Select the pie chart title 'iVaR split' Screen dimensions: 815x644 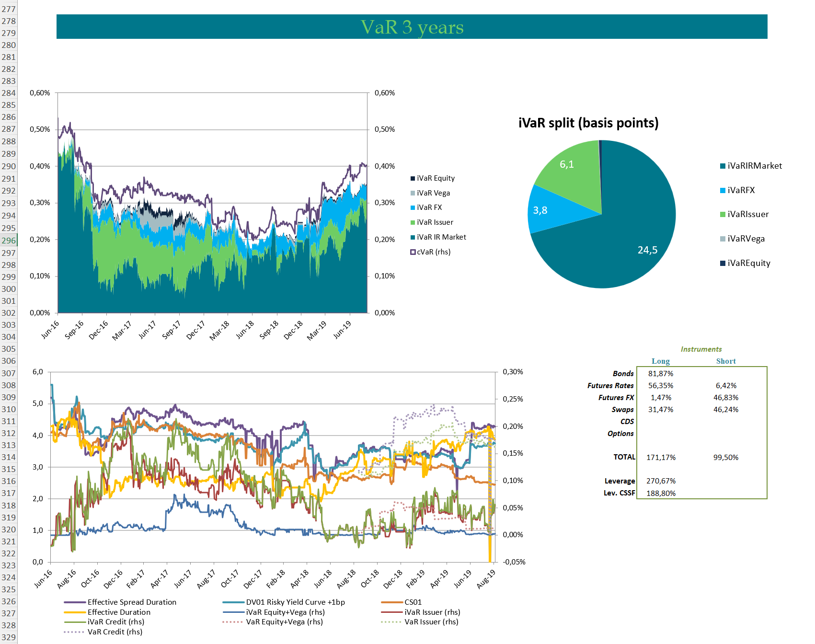[x=588, y=123]
